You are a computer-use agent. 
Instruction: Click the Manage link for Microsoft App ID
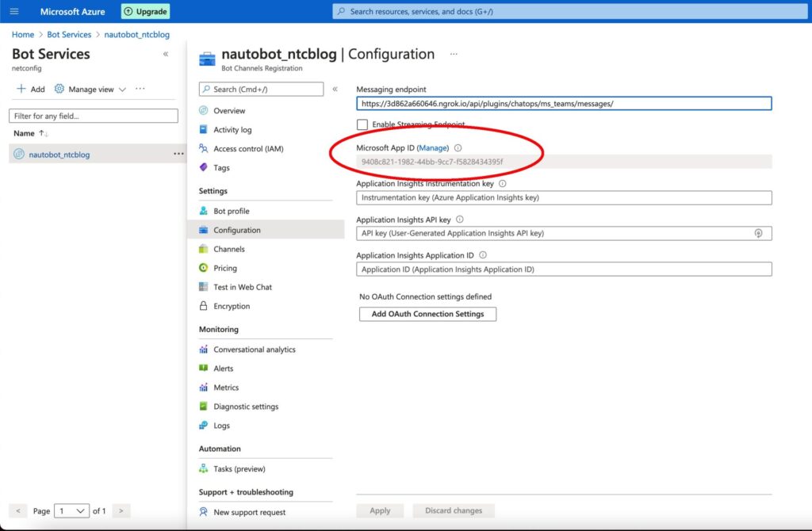433,148
